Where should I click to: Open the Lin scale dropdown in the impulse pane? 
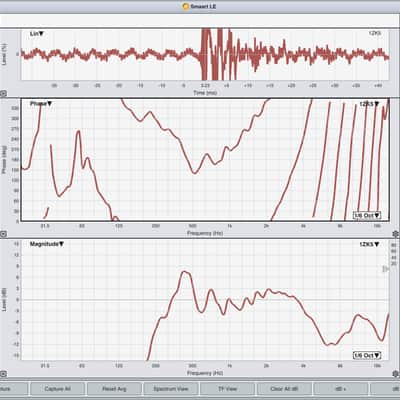tap(37, 34)
